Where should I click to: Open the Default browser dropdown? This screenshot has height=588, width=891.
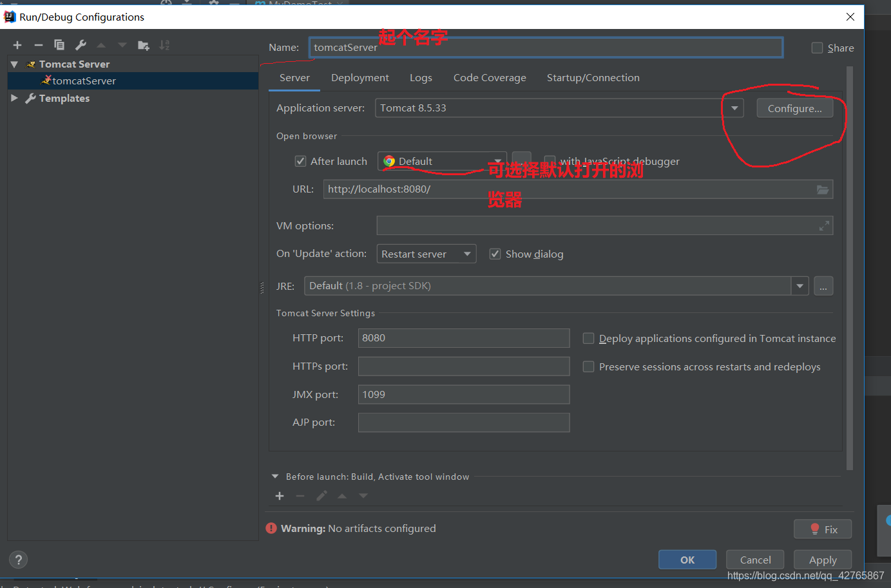pyautogui.click(x=498, y=161)
